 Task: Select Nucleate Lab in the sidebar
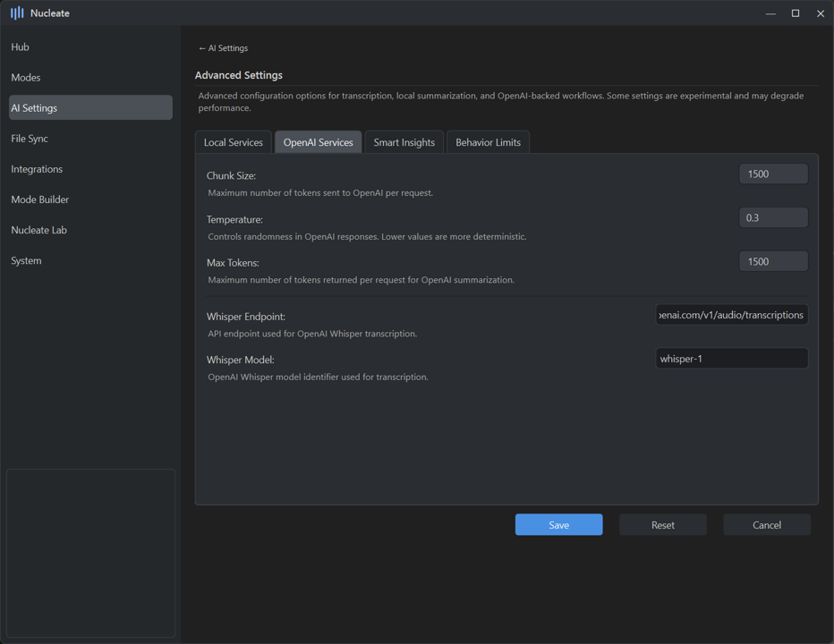[39, 230]
